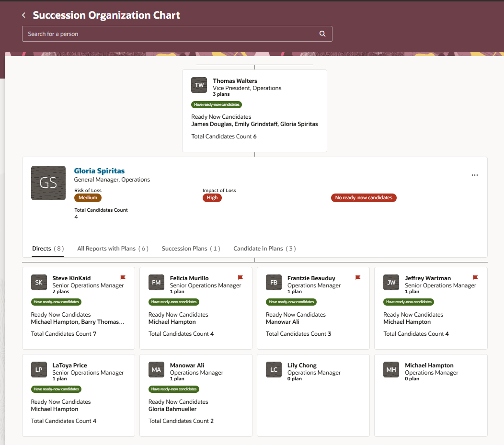
Task: Click the back chevron in the header
Action: (23, 15)
